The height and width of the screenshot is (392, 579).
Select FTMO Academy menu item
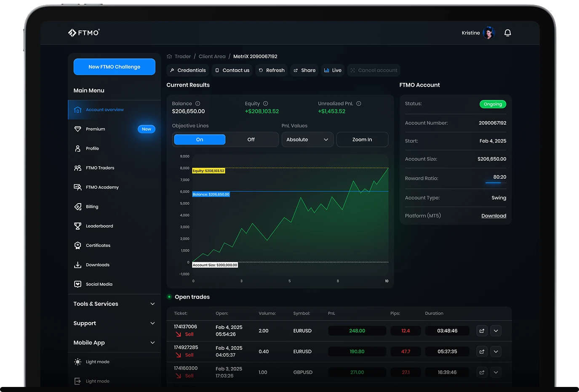click(x=102, y=187)
